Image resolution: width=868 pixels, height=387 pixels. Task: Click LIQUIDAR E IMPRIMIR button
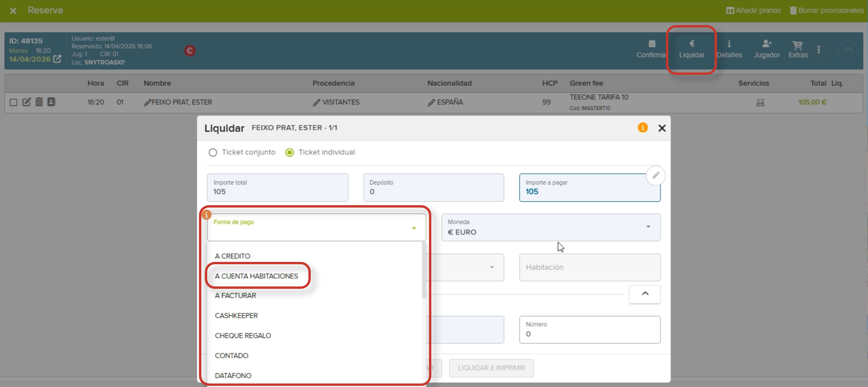point(491,368)
